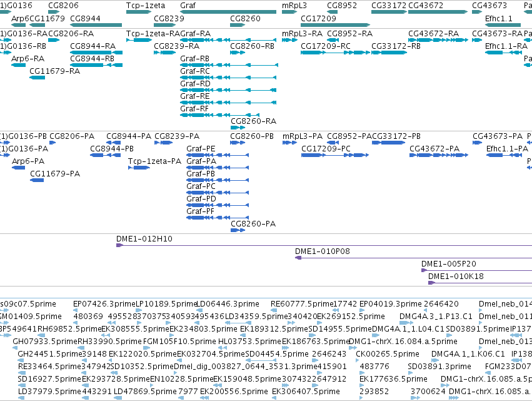Select the Graf-RD transcript label
Viewport: 532px width, 401px height.
click(196, 84)
